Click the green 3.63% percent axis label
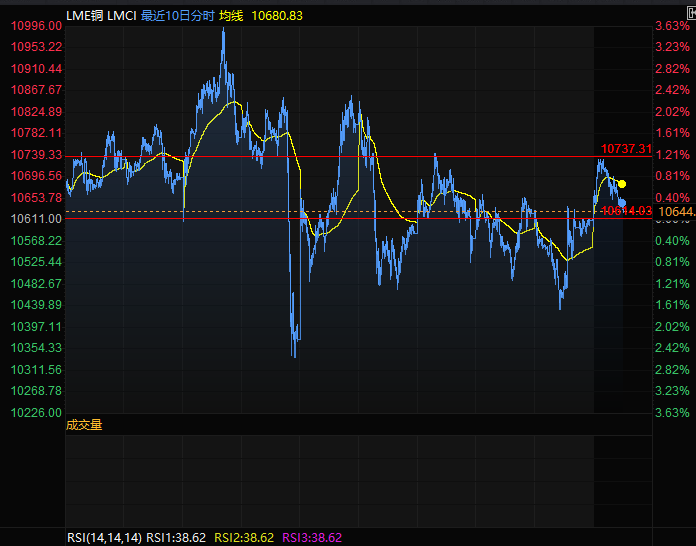The height and width of the screenshot is (546, 696). 672,413
